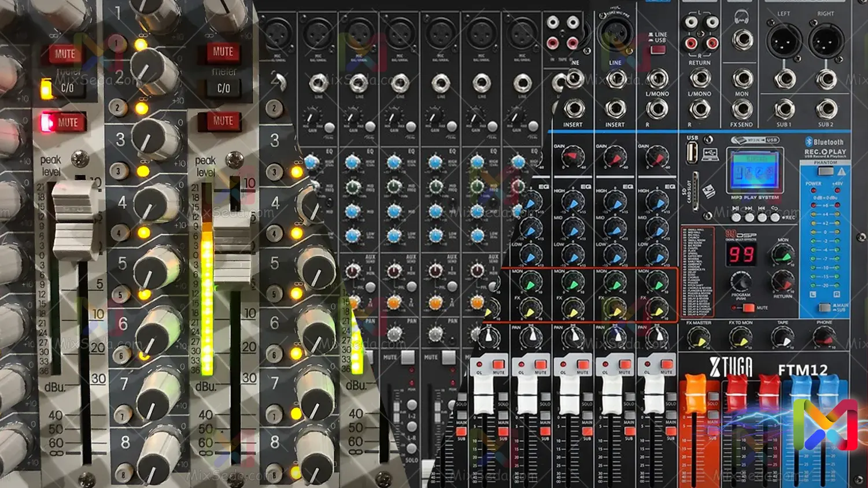Toggle the PHANTOM +48V power switch
Screen dimensions: 868x488
pyautogui.click(x=825, y=172)
